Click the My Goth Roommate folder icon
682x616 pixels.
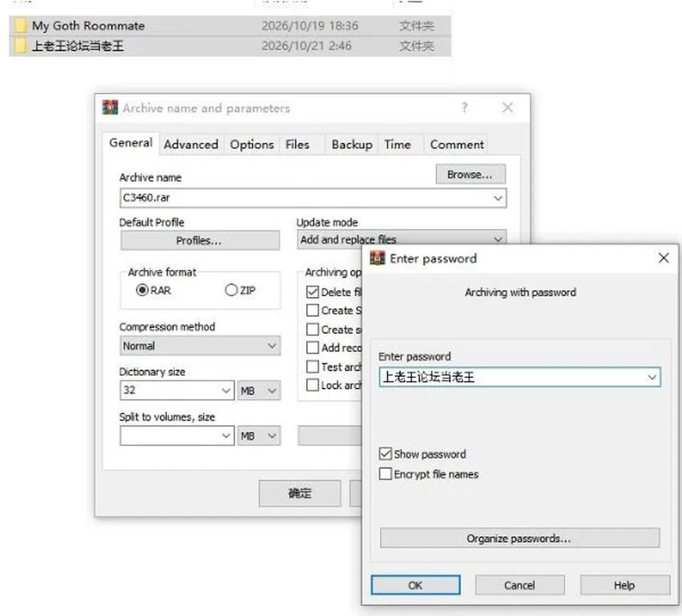coord(21,26)
